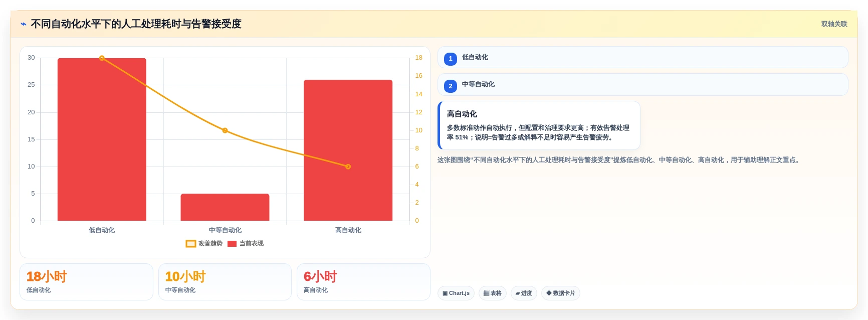
Task: Click the red 当前表现 legend swatch
Action: point(232,244)
